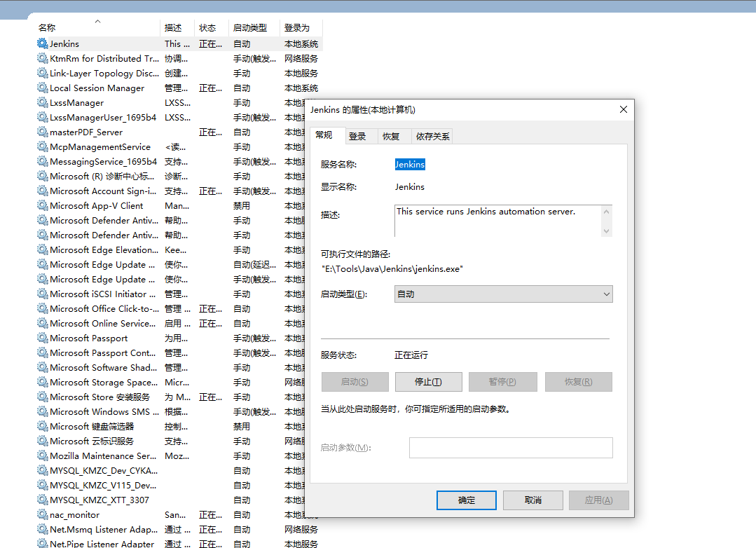Sort services by 描述 column header
This screenshot has width=756, height=548.
[x=177, y=28]
